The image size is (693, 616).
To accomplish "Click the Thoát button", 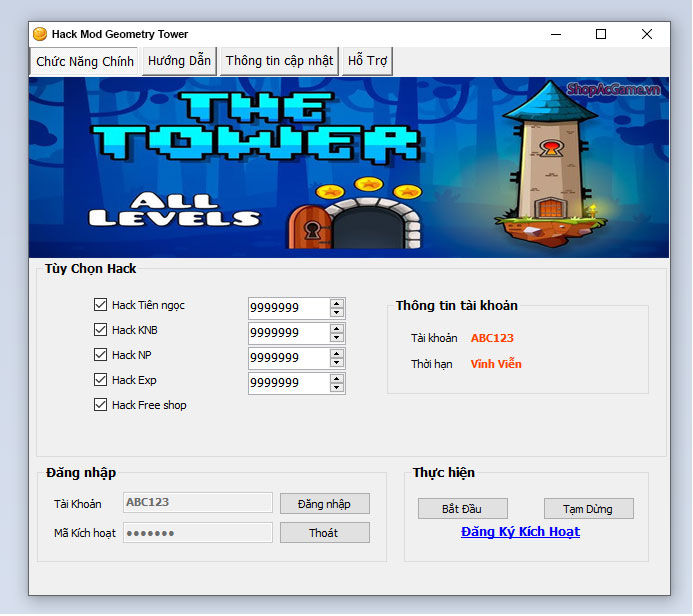I will tap(325, 533).
